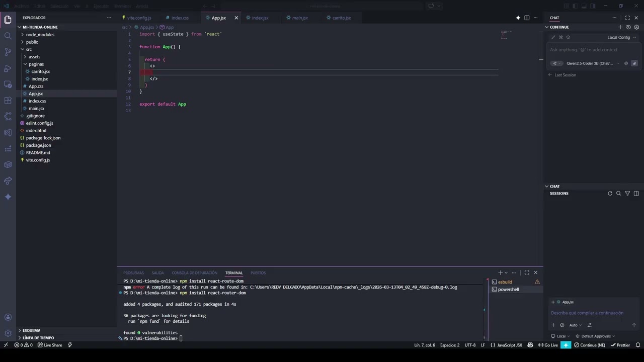Search the chat Sessions list

619,194
